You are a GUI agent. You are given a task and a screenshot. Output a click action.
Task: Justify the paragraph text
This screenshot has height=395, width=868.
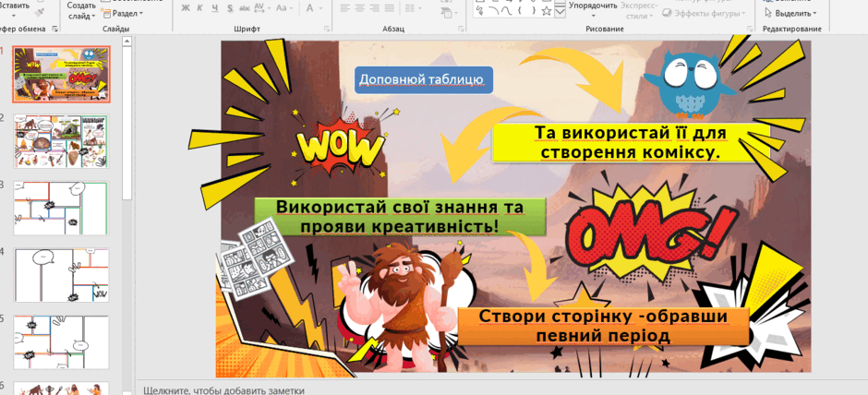[390, 7]
